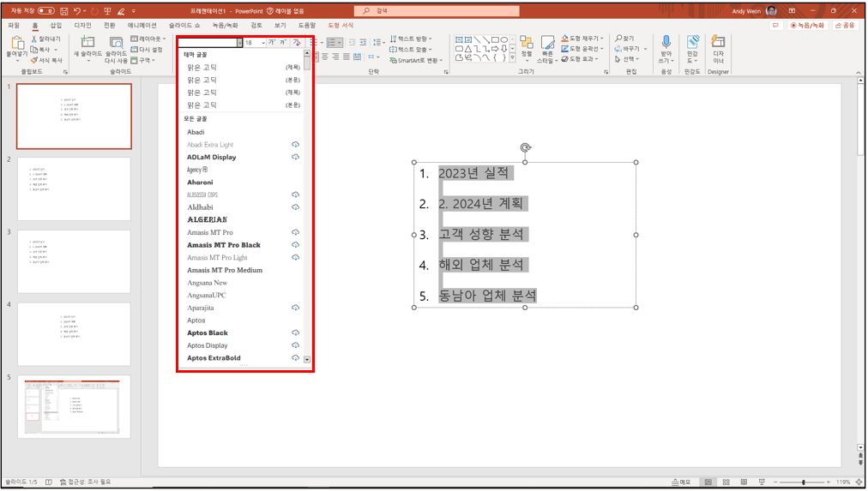The image size is (868, 491).
Task: Open the Transitions (전환) tab
Action: click(x=110, y=26)
